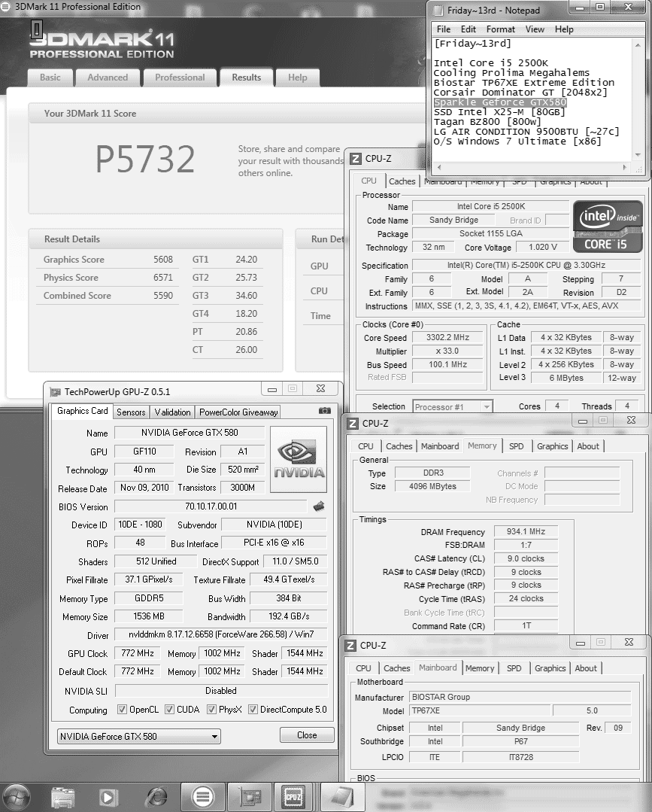
Task: Click the Core Speed value 3302.2 MHz
Action: [447, 338]
